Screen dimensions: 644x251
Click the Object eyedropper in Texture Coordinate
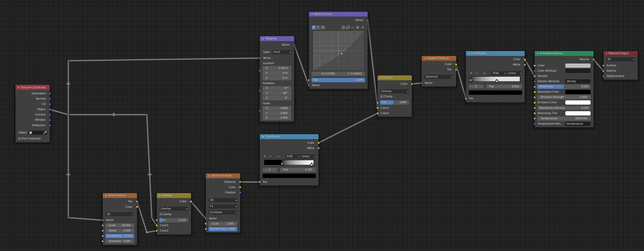(45, 133)
